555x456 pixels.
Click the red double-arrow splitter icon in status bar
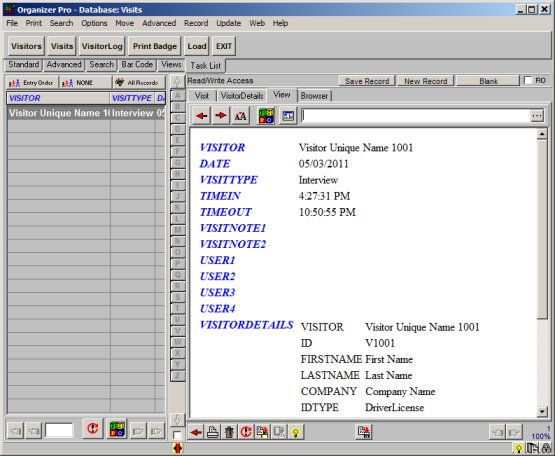[177, 449]
